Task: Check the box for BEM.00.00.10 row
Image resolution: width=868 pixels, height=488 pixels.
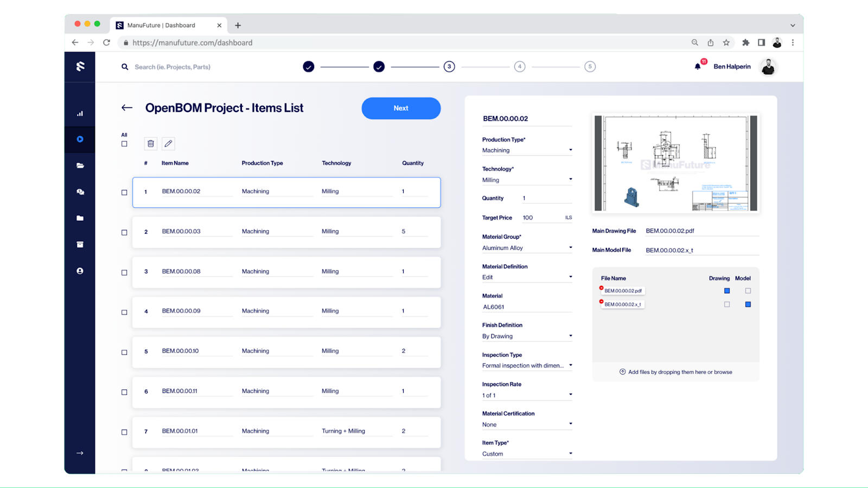Action: click(x=124, y=352)
